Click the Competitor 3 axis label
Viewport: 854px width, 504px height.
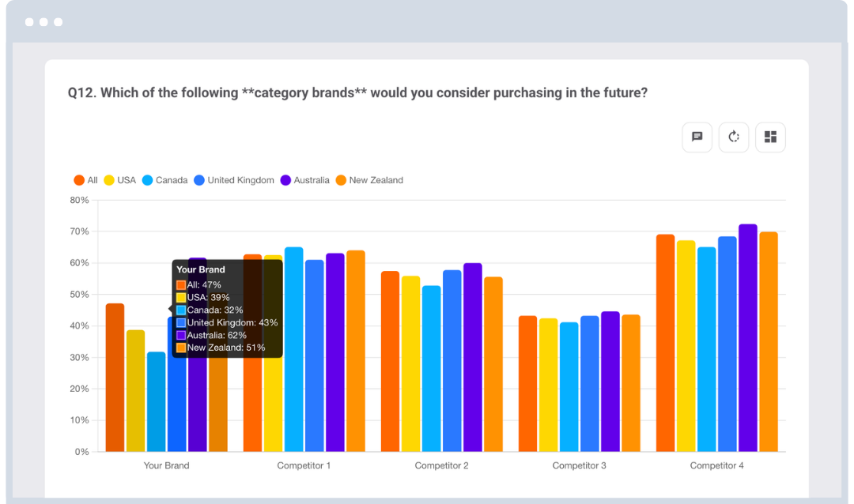coord(579,465)
